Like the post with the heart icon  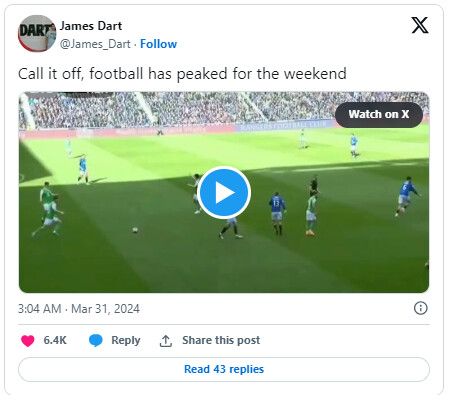pos(28,340)
